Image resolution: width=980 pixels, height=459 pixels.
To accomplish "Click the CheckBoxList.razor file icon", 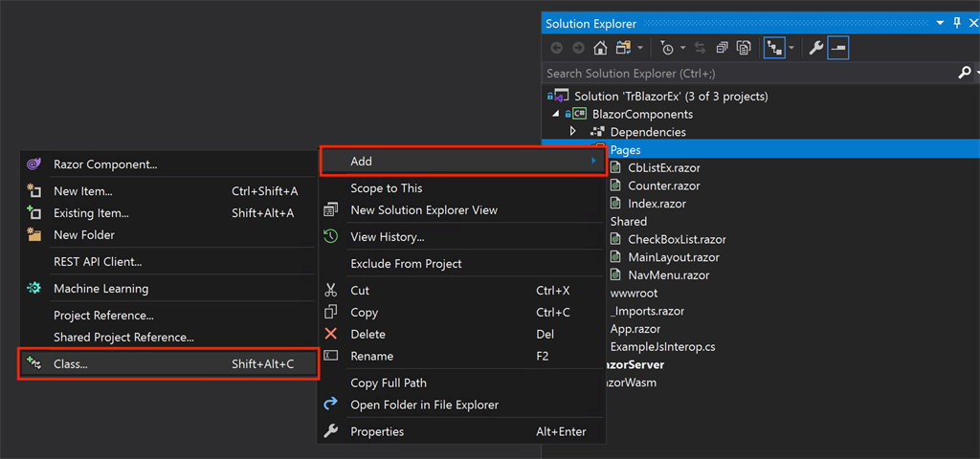I will tap(615, 239).
